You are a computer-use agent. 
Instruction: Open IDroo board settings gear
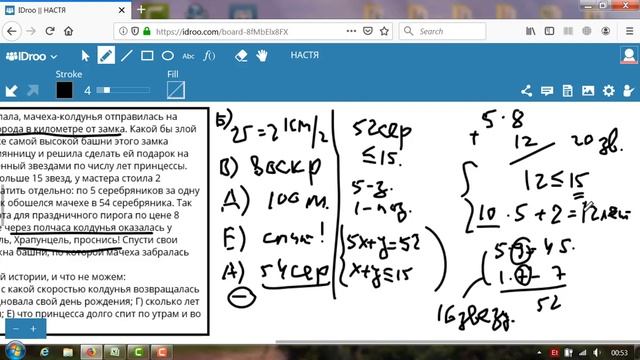[x=609, y=91]
